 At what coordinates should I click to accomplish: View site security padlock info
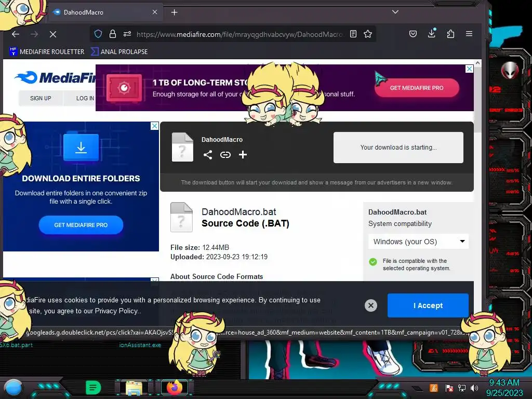click(113, 34)
